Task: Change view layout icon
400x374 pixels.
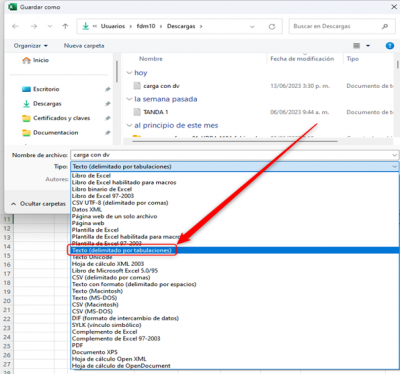Action: coord(357,46)
